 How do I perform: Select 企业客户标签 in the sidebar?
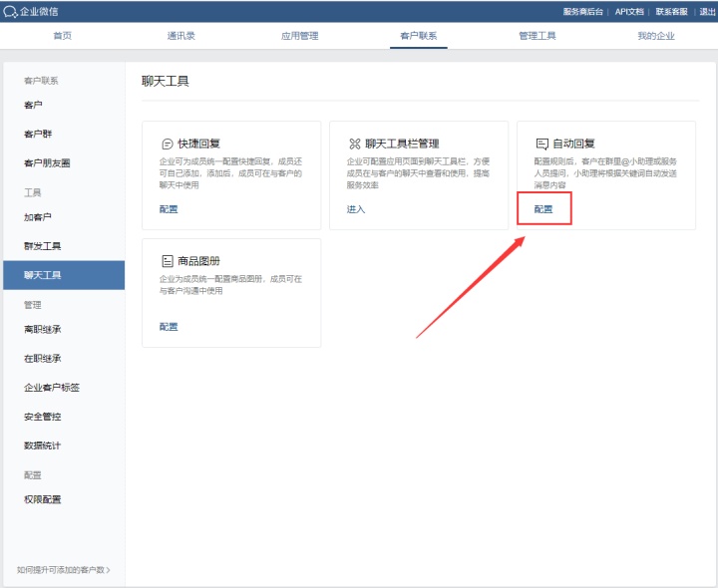(x=52, y=388)
